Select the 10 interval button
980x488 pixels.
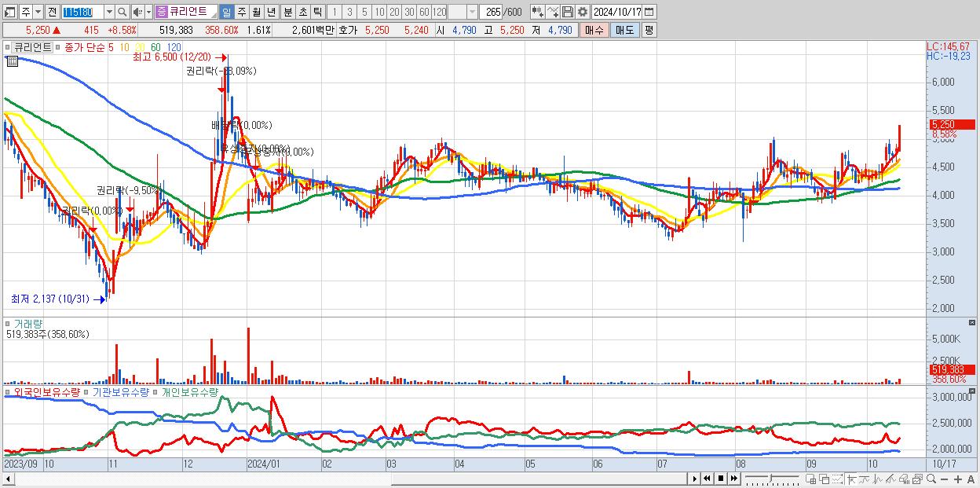[379, 12]
